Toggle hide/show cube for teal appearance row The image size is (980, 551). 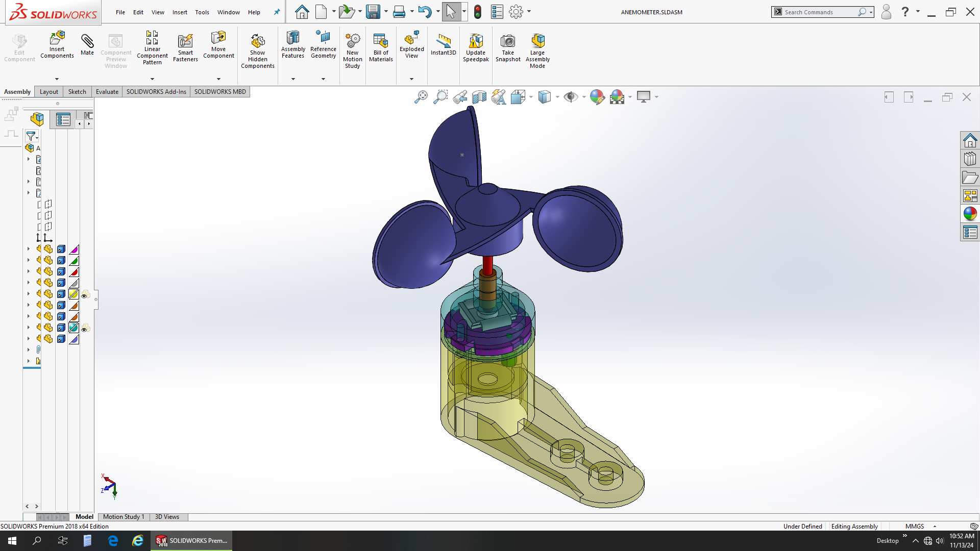pos(61,328)
